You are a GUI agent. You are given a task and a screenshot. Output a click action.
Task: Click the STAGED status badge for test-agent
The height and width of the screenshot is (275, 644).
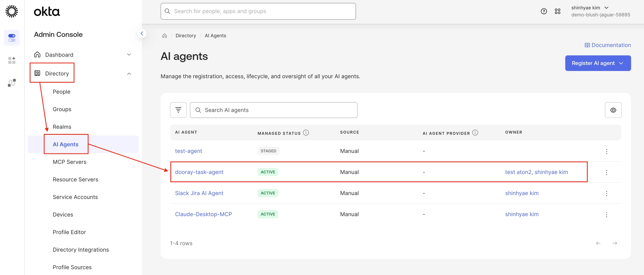[x=268, y=151]
